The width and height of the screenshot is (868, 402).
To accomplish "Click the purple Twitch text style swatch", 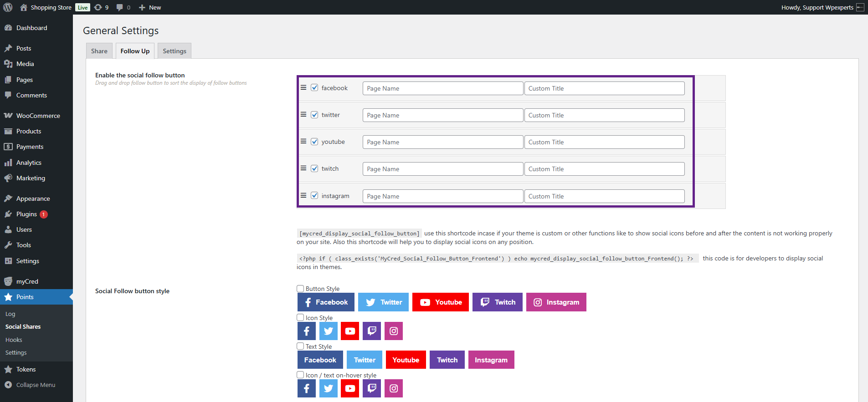I will tap(447, 360).
